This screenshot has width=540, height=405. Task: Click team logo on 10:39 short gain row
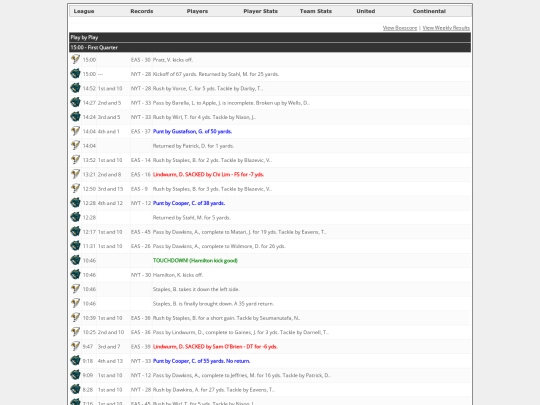pos(75,318)
